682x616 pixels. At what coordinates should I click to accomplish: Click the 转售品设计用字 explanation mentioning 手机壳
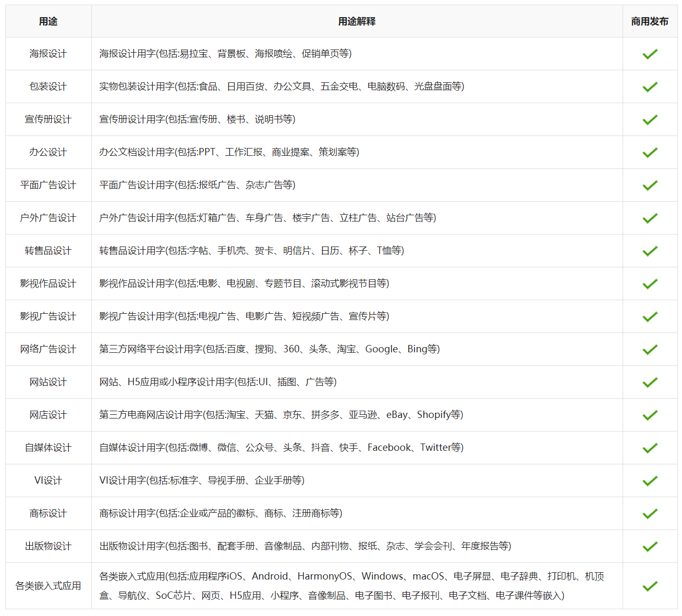click(x=251, y=251)
